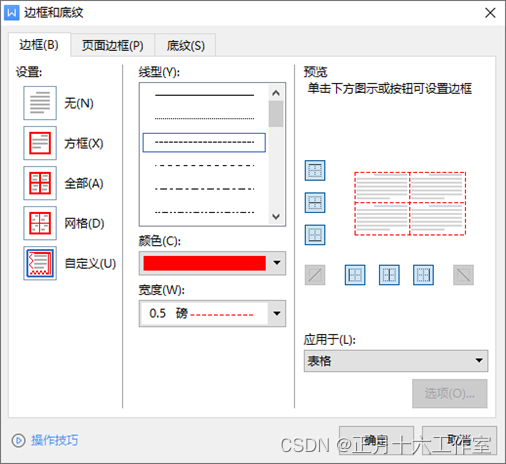506x464 pixels.
Task: Open the 宽度(W) width dropdown arrow
Action: [x=277, y=313]
